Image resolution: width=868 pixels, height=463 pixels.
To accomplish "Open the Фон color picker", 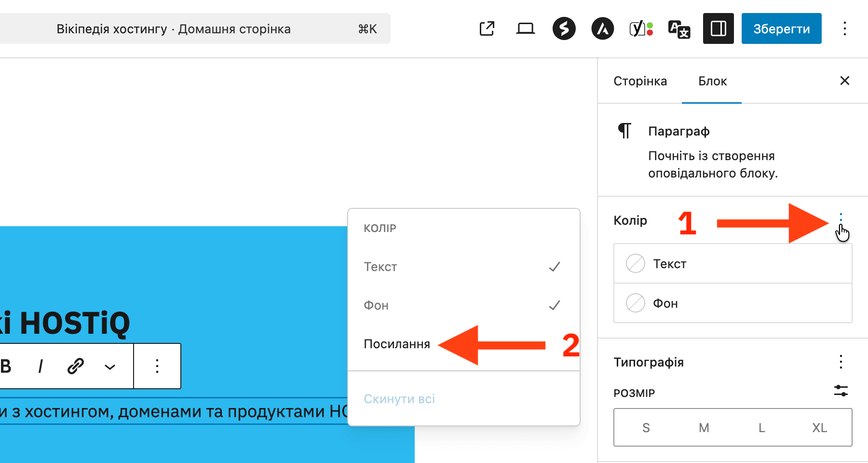I will click(732, 303).
